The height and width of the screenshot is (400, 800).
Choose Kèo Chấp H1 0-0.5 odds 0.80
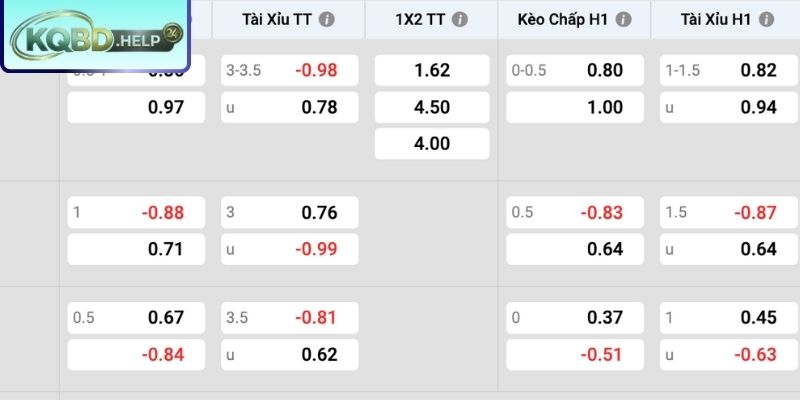(575, 70)
